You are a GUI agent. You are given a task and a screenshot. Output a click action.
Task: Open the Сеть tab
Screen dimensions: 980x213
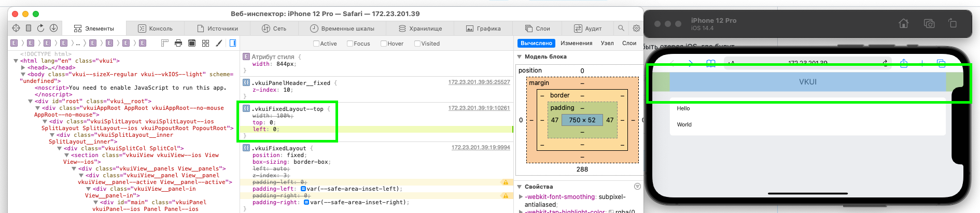(x=274, y=29)
